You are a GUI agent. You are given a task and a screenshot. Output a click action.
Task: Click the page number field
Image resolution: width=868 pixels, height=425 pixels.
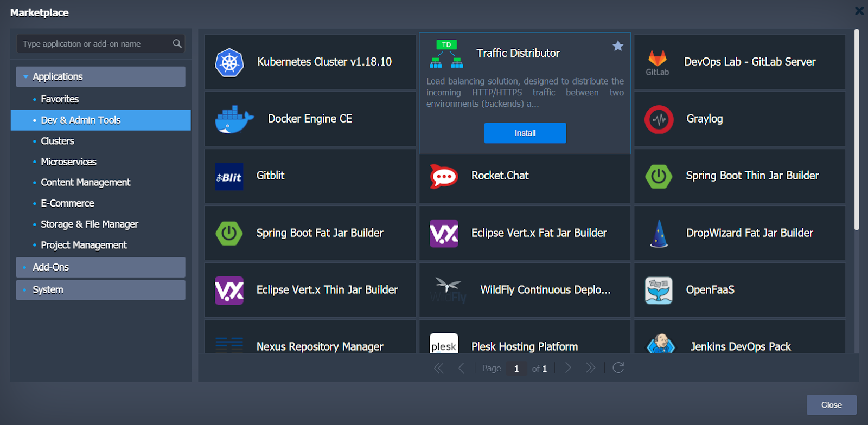point(516,369)
